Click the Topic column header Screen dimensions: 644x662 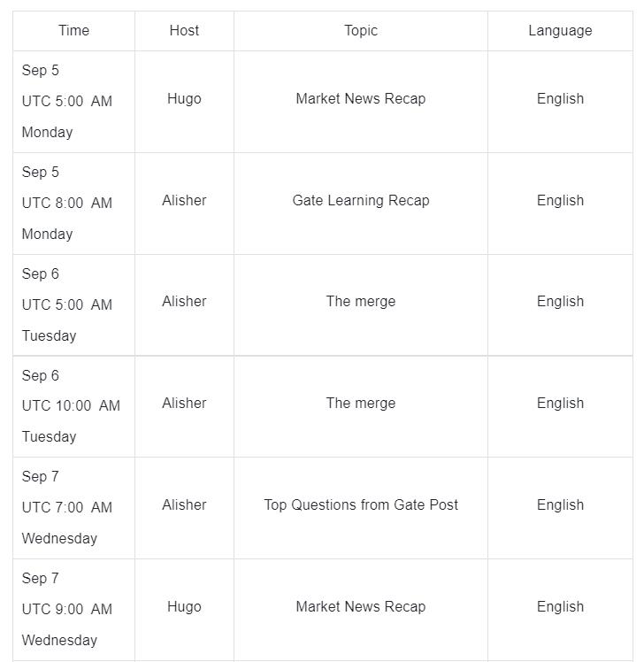[361, 30]
